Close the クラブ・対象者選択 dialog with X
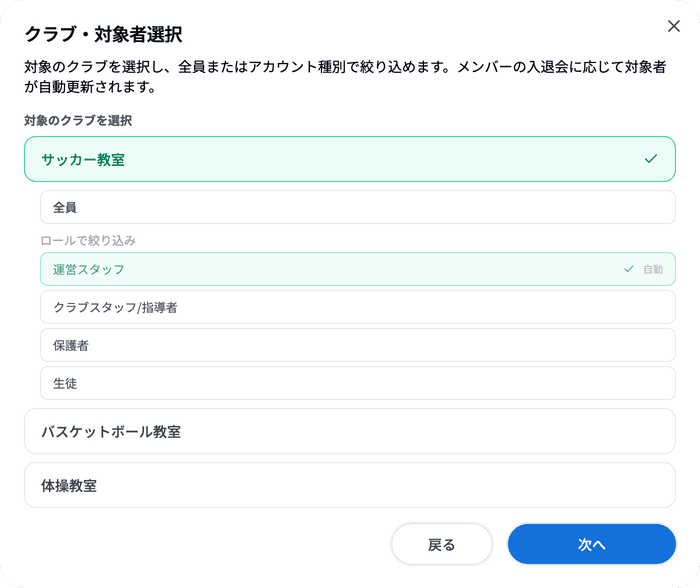This screenshot has width=700, height=588. click(674, 26)
